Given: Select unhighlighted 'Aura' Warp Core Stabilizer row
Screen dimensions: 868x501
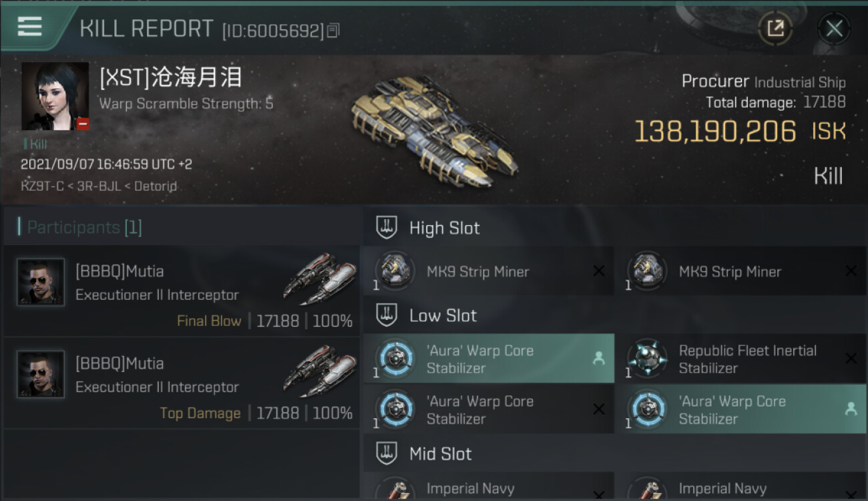Looking at the screenshot, I should tap(489, 409).
